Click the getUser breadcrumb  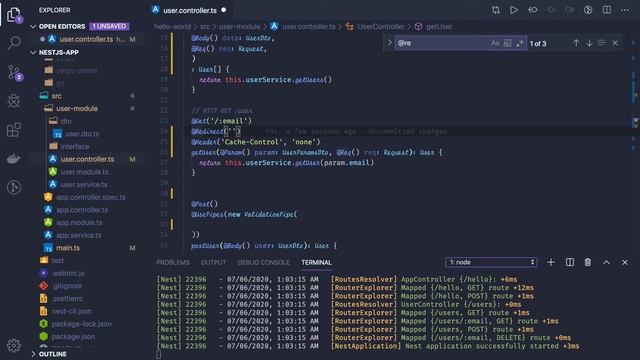pyautogui.click(x=439, y=27)
